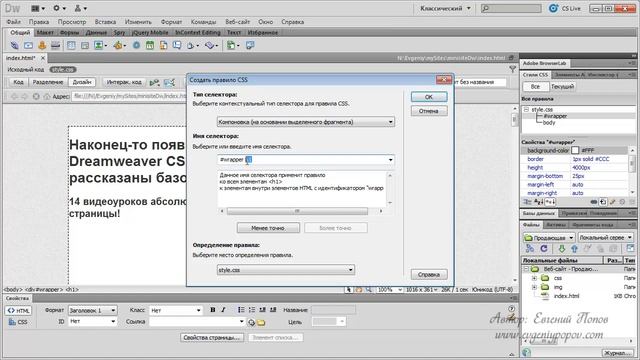Open the style.css rule definition dropdown

point(286,270)
